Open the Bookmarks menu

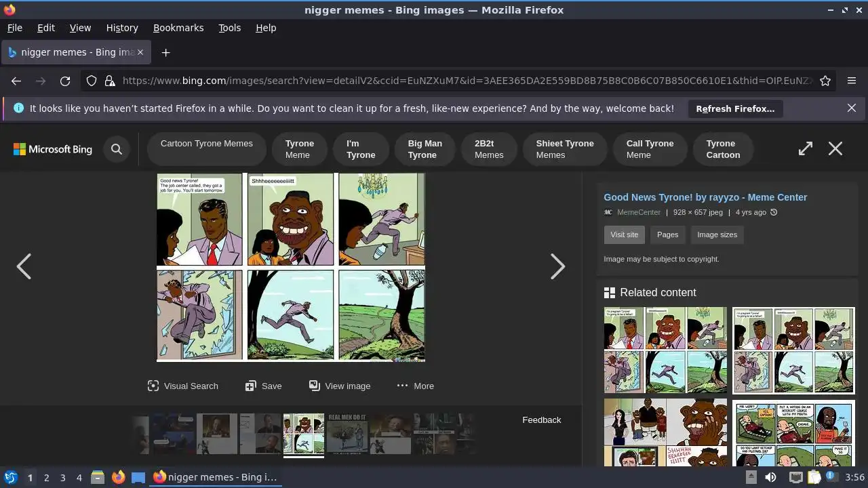[178, 28]
